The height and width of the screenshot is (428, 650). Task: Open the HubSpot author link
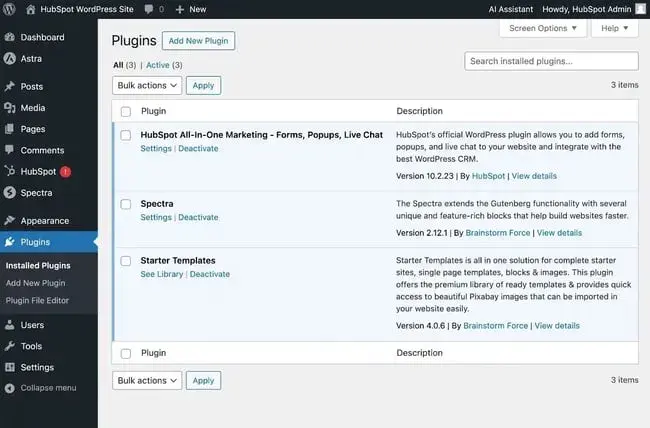pos(488,176)
